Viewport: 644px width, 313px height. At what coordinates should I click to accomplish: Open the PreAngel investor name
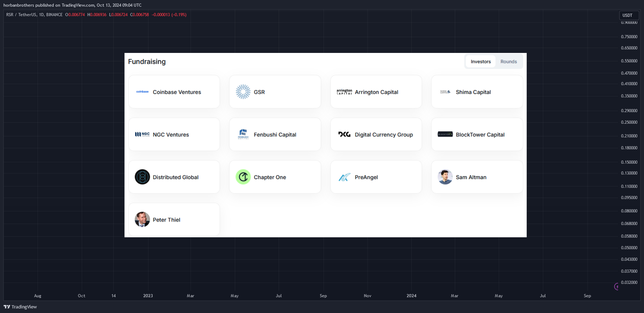click(366, 177)
